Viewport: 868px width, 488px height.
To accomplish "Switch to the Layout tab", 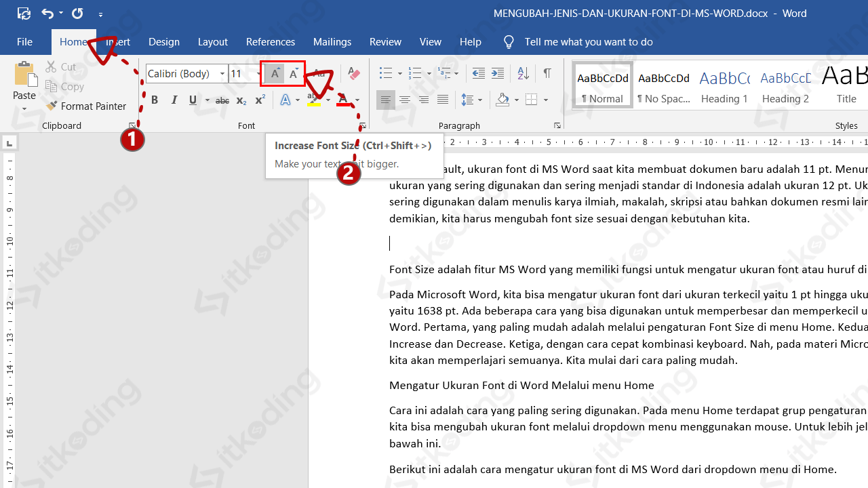I will [213, 42].
